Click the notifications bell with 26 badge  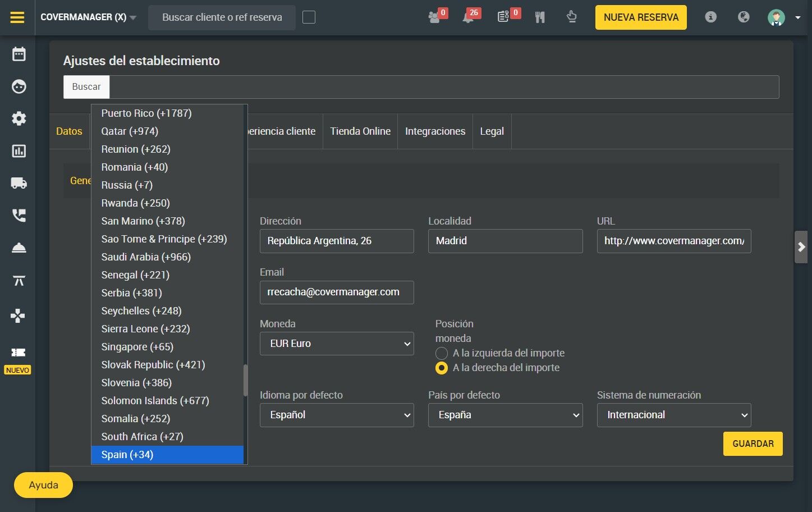pyautogui.click(x=468, y=17)
